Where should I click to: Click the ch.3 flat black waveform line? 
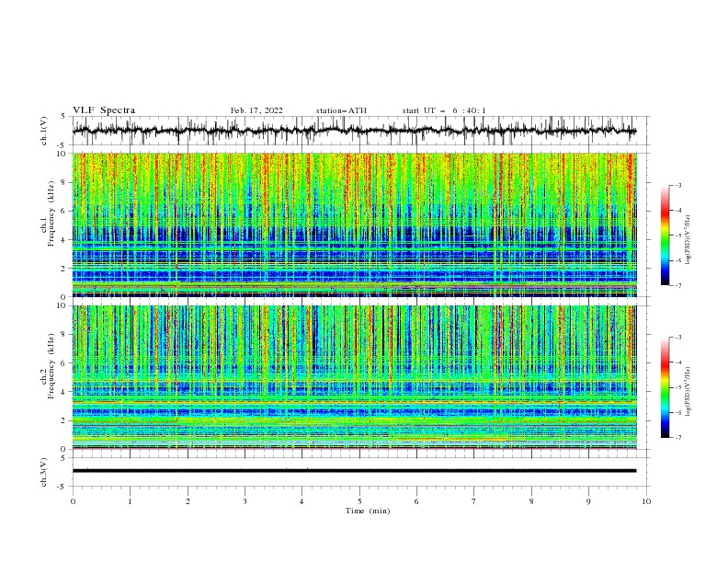[x=354, y=471]
